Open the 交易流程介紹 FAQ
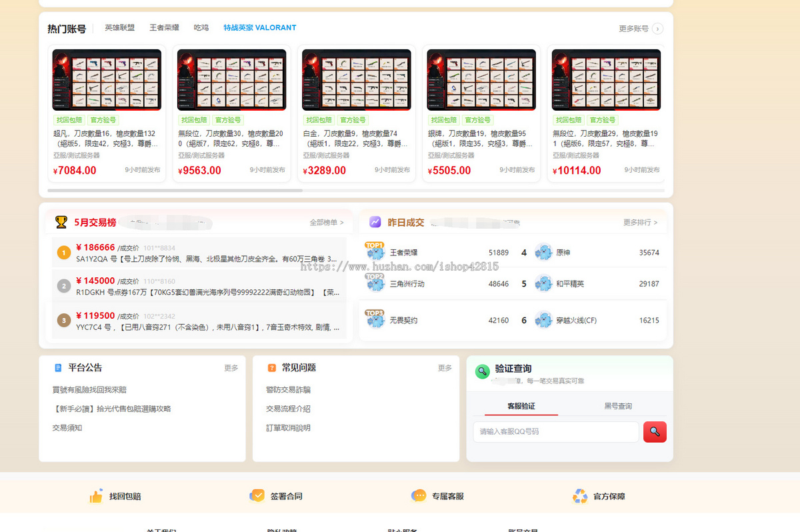This screenshot has width=800, height=532. pos(288,409)
